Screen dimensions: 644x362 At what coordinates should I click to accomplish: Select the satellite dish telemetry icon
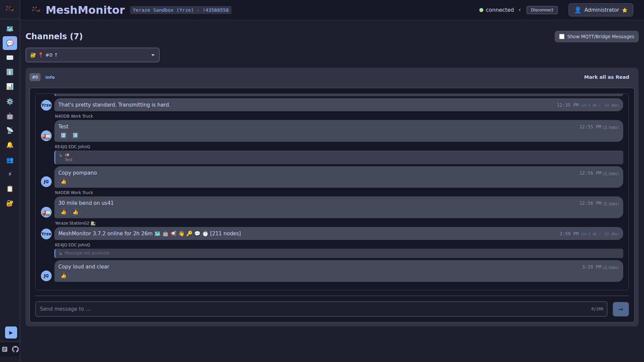(10, 130)
